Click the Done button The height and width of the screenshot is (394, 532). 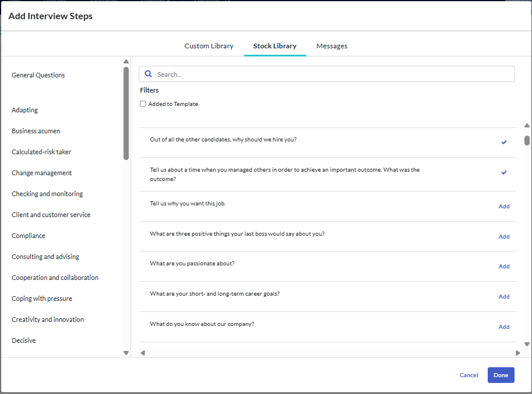pos(501,375)
